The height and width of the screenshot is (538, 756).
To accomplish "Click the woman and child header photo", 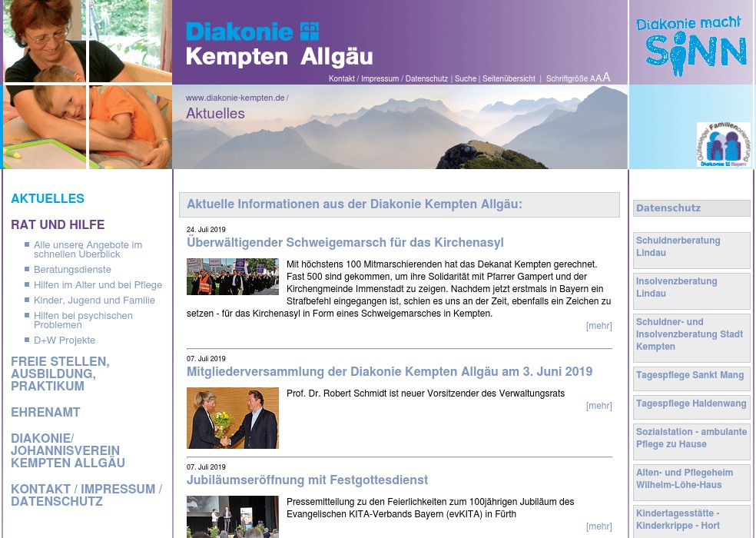I will click(86, 85).
